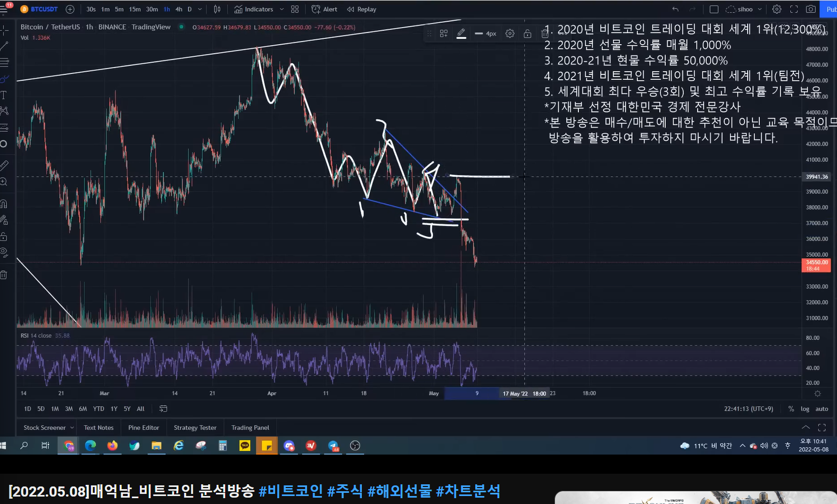The width and height of the screenshot is (837, 504).
Task: Toggle log scale mode
Action: pyautogui.click(x=805, y=409)
